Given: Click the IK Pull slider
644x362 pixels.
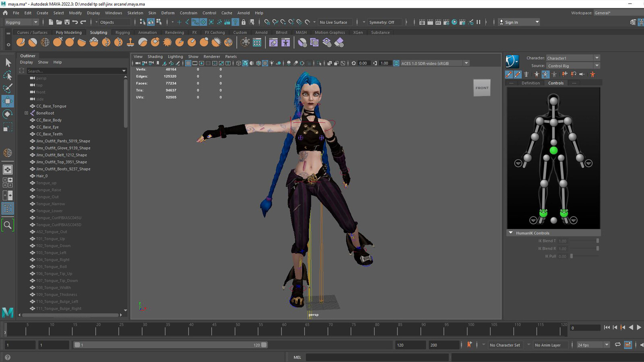Looking at the screenshot, I should click(584, 256).
